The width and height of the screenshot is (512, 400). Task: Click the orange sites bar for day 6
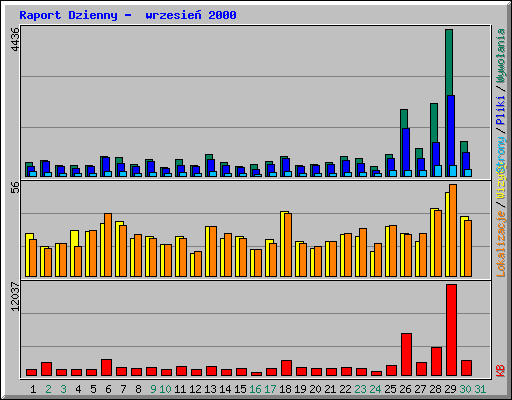click(108, 245)
